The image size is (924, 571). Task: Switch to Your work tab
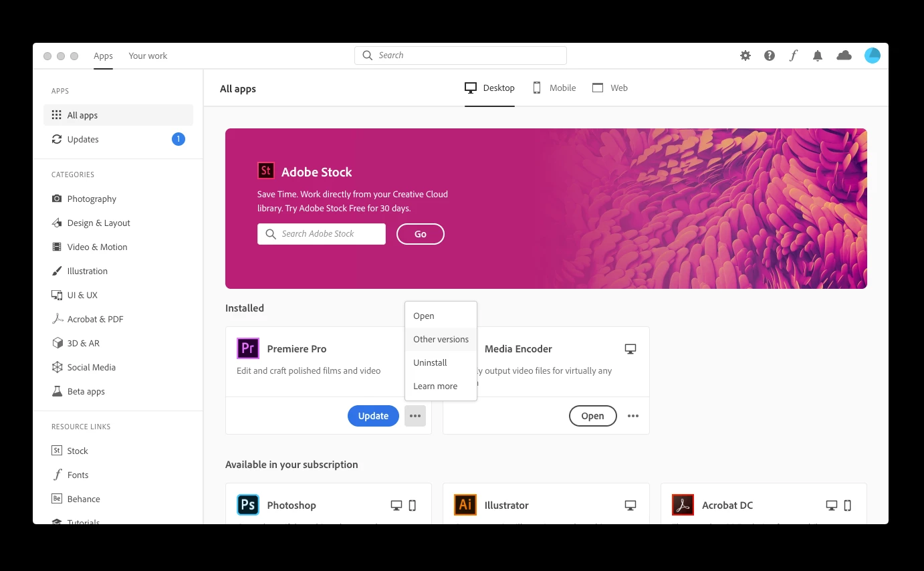tap(148, 55)
